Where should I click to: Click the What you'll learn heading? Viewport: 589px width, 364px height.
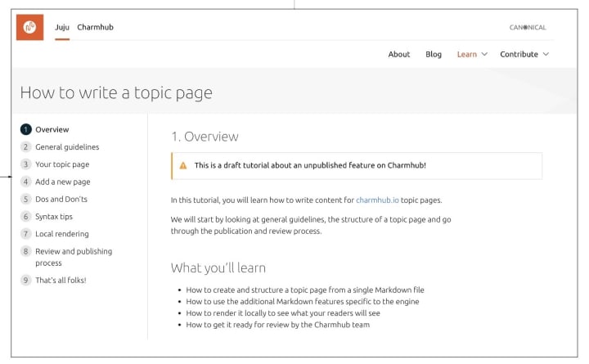pyautogui.click(x=218, y=267)
